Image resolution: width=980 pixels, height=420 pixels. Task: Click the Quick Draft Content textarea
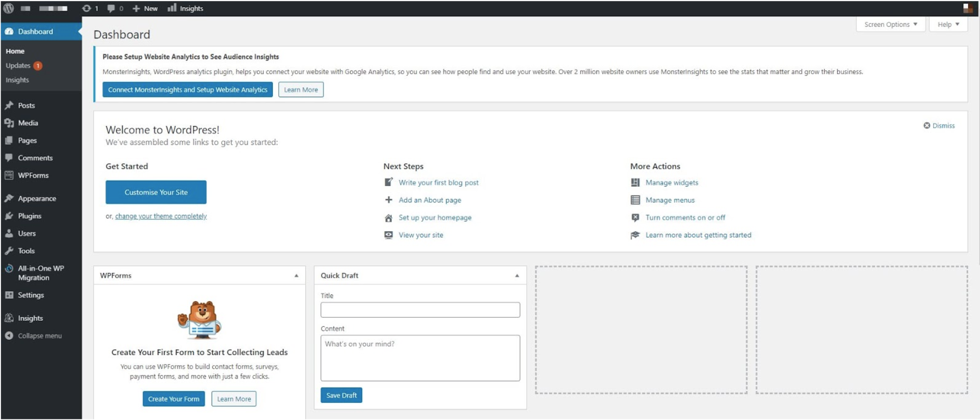click(x=420, y=358)
